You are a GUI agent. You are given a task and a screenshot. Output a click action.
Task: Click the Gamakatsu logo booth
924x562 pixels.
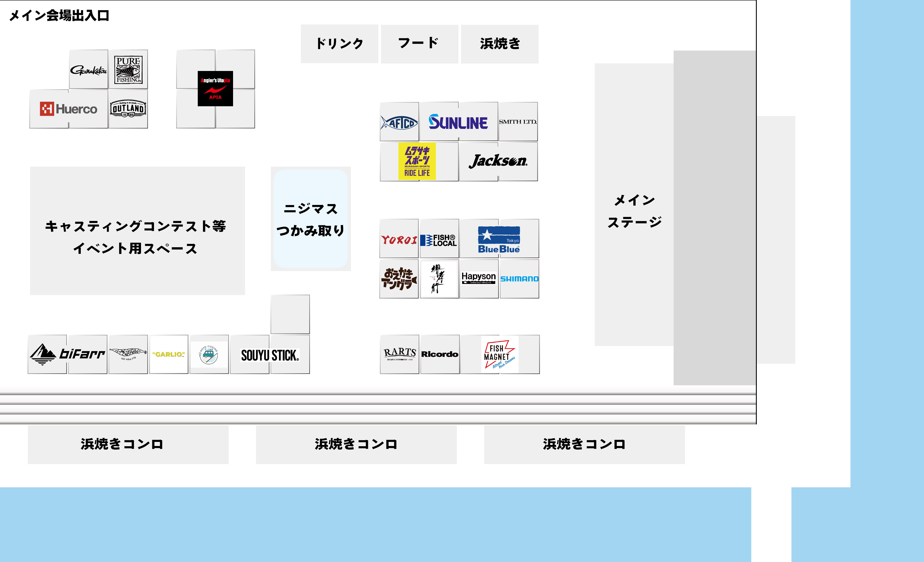click(x=89, y=70)
